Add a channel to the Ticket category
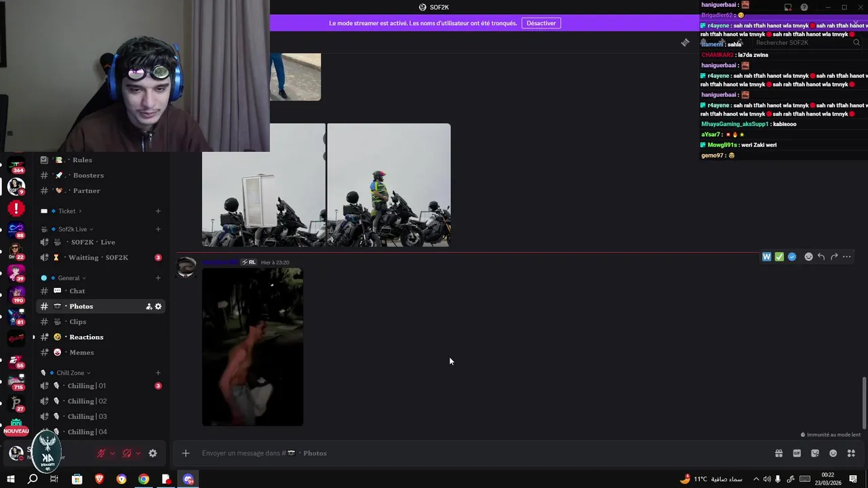Image resolution: width=868 pixels, height=488 pixels. (158, 211)
